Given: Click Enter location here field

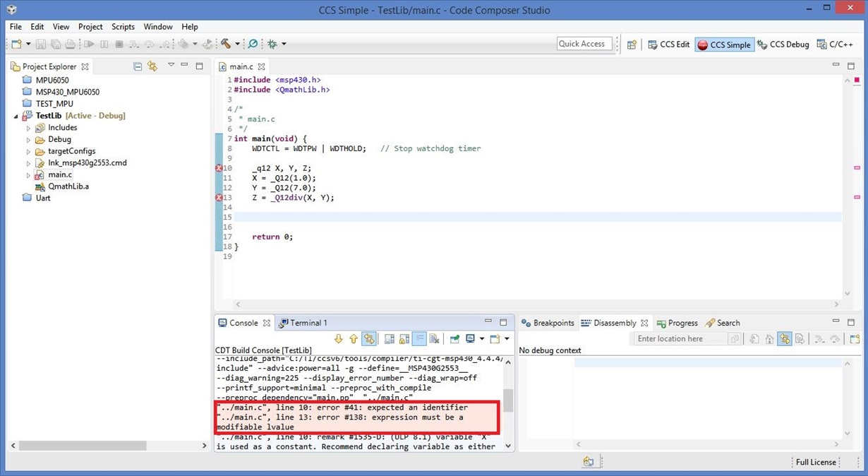Looking at the screenshot, I should point(680,339).
